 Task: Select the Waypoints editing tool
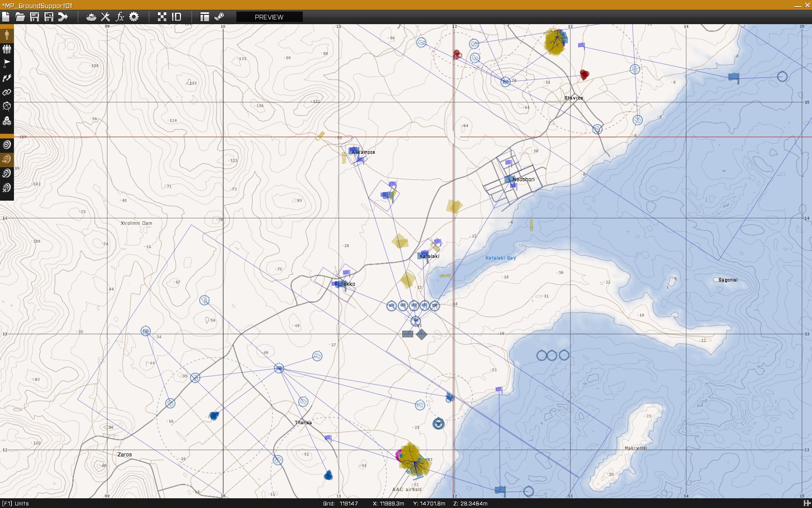pos(7,78)
